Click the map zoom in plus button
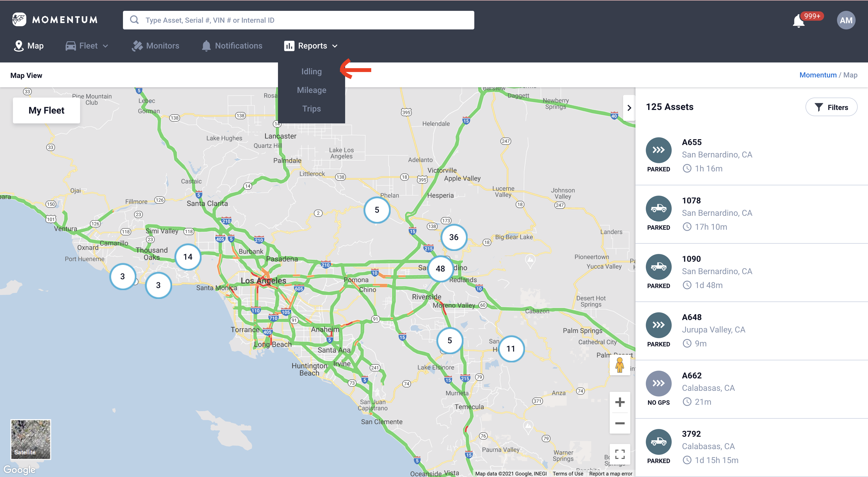Screen dimensions: 868x477 click(620, 402)
